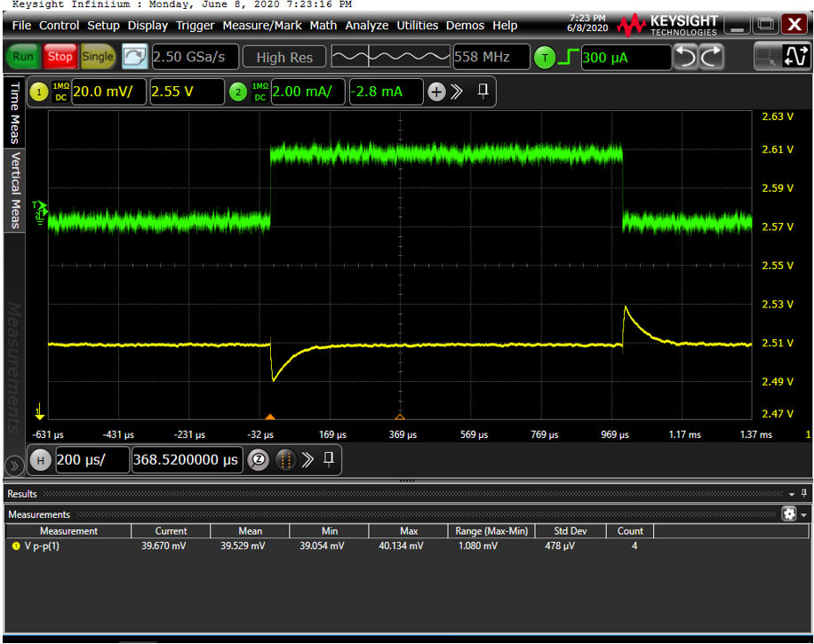
Task: Click the zoom-out icon beside the timebase controls
Action: coord(257,461)
